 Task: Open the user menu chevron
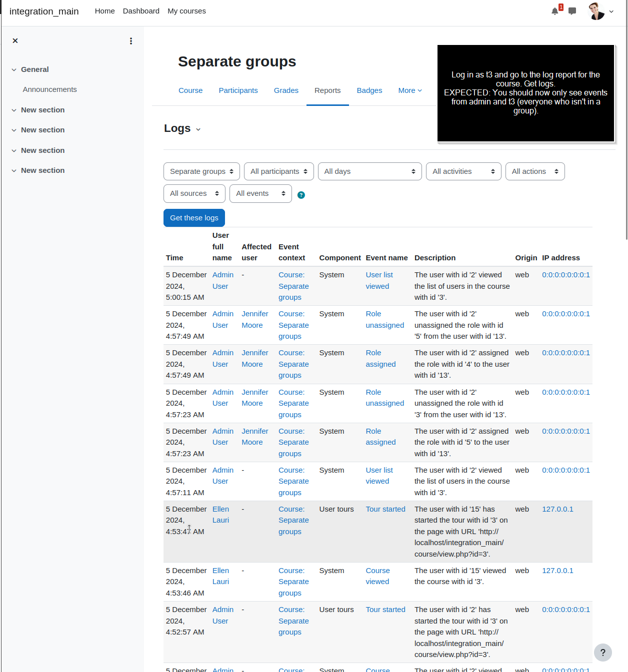611,11
